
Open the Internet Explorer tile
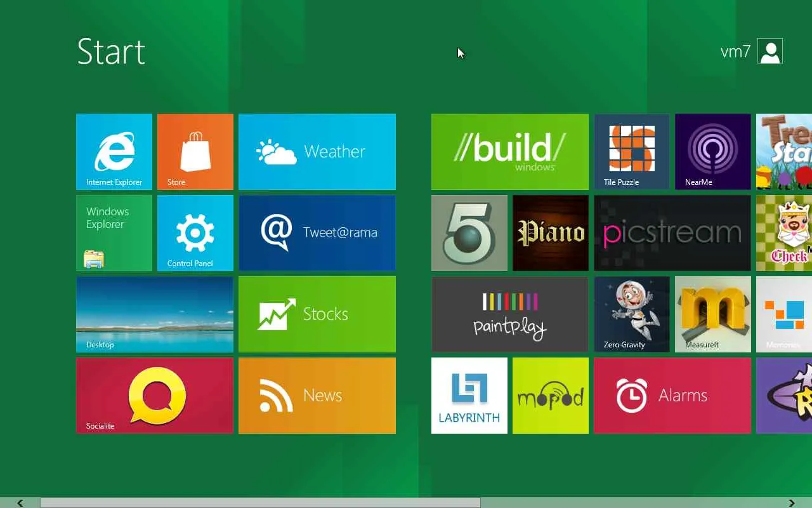tap(114, 152)
